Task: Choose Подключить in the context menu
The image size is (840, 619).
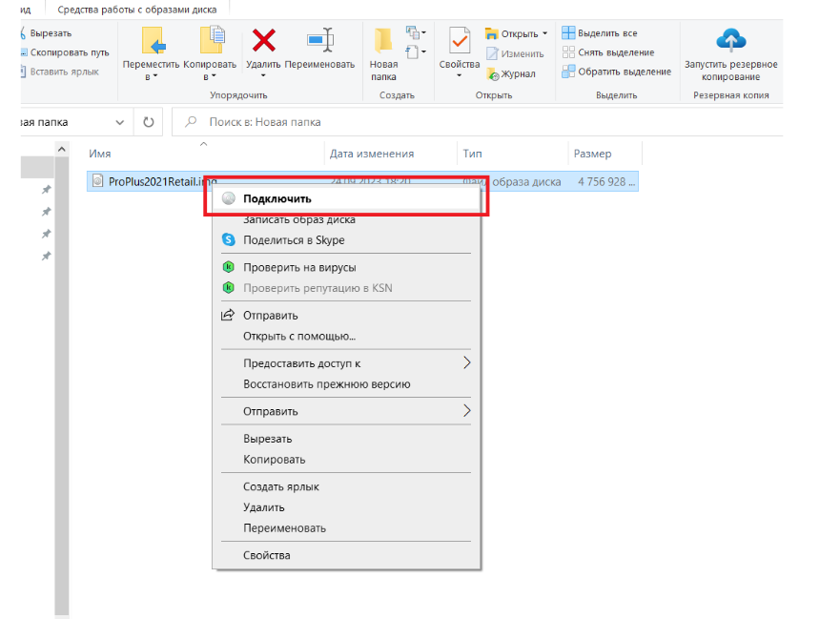Action: click(277, 199)
